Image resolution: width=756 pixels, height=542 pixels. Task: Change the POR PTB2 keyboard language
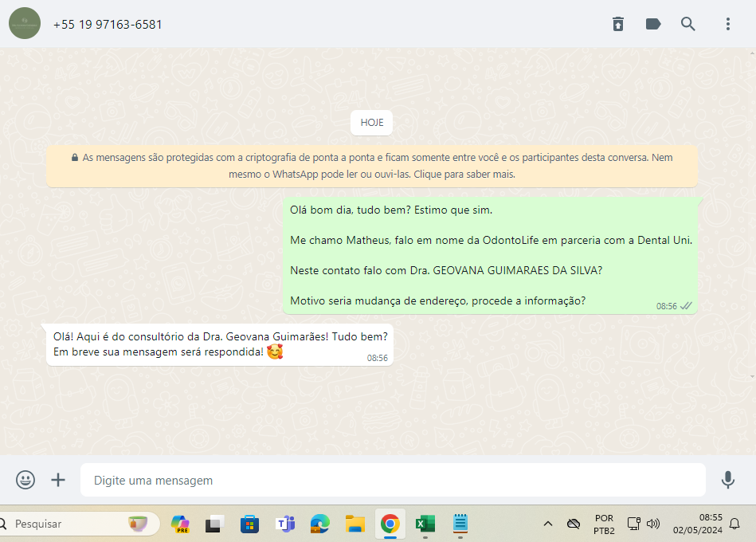tap(604, 524)
